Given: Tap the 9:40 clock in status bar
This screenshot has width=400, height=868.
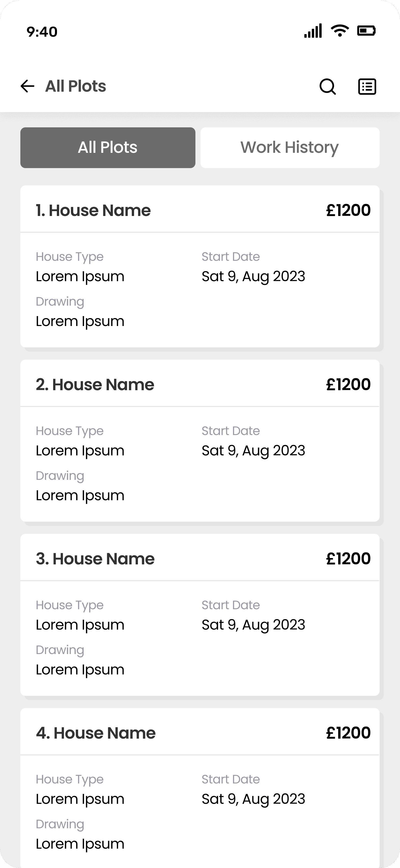Looking at the screenshot, I should click(x=42, y=32).
